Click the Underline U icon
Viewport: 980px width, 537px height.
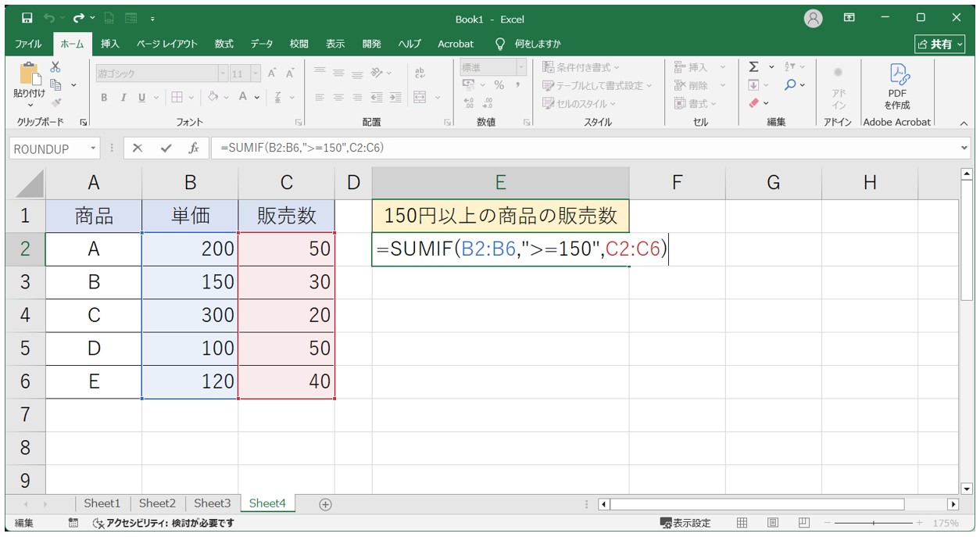[141, 98]
